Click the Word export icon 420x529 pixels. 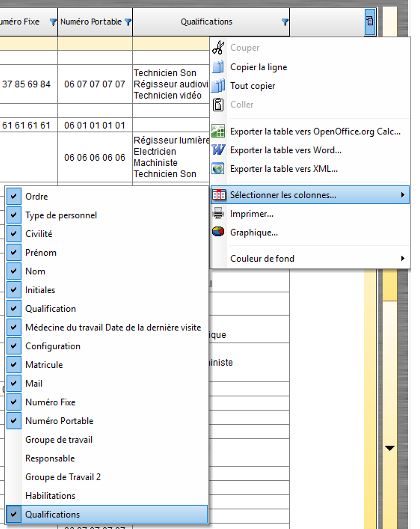[x=218, y=150]
